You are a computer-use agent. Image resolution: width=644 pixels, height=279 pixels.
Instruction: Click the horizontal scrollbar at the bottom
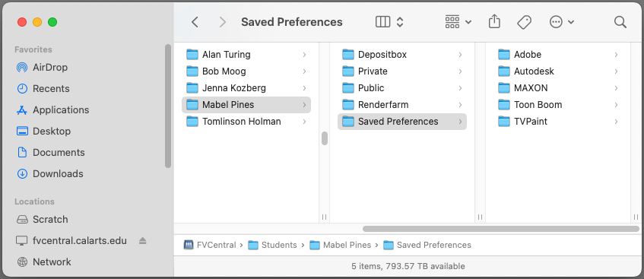pyautogui.click(x=500, y=229)
